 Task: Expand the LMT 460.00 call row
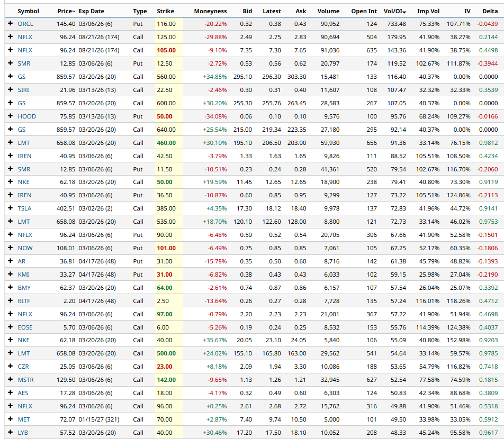coord(10,143)
